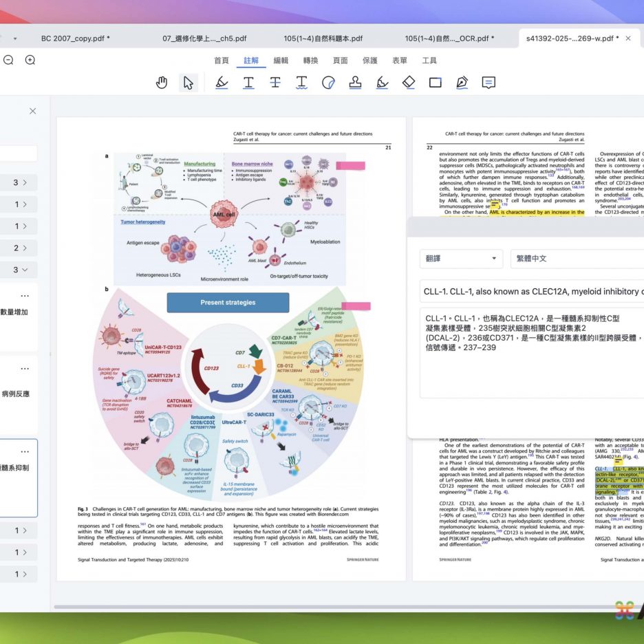Collapse the expanded group with 3 annotations

19,270
